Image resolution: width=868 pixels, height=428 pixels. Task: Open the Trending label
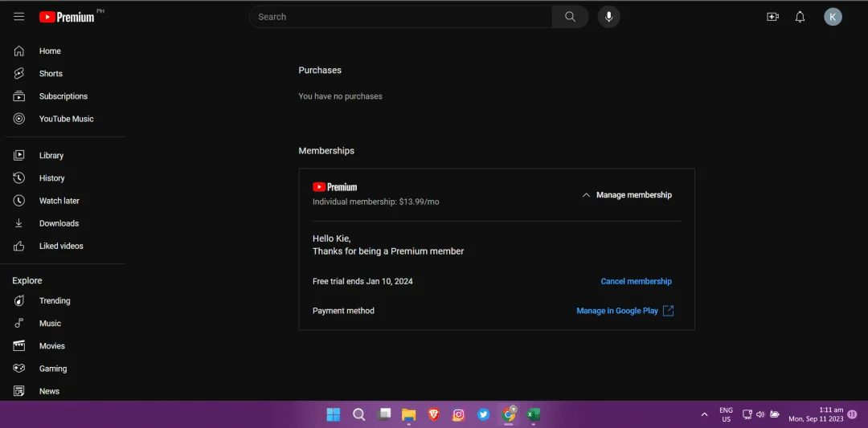(55, 301)
